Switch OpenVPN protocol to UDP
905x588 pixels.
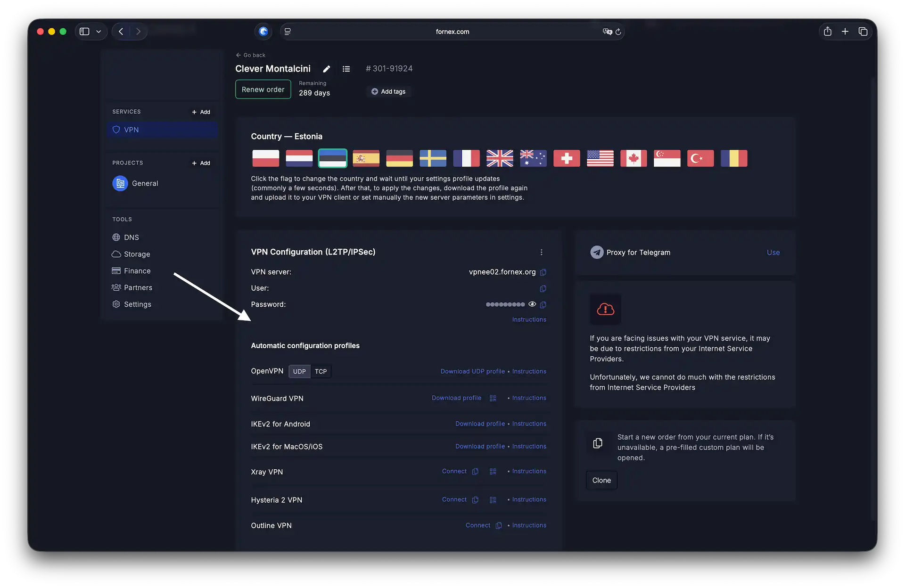pos(299,372)
